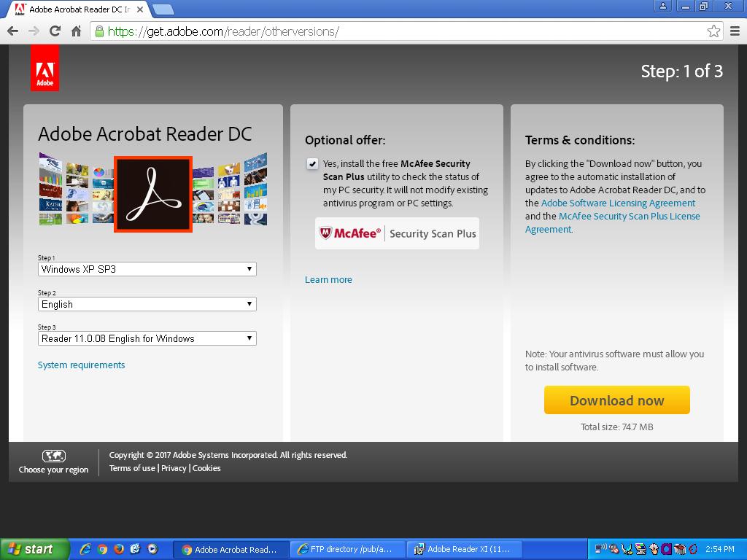Click the muted volume tray icon

[x=614, y=550]
